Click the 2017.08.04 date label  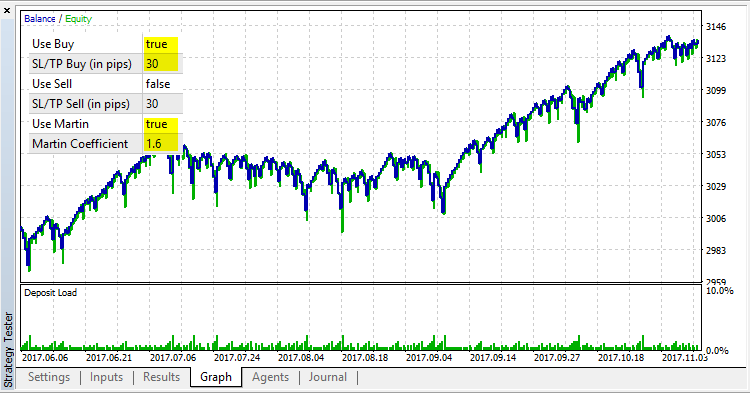point(301,358)
